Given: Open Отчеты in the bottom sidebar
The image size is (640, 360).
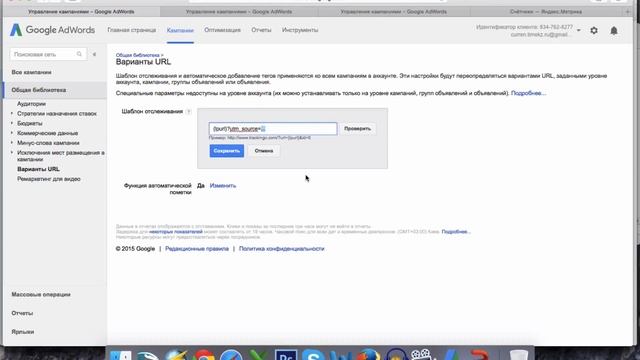Looking at the screenshot, I should [22, 313].
